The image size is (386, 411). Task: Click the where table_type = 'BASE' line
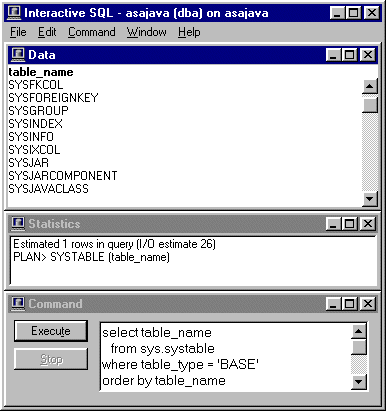click(180, 365)
